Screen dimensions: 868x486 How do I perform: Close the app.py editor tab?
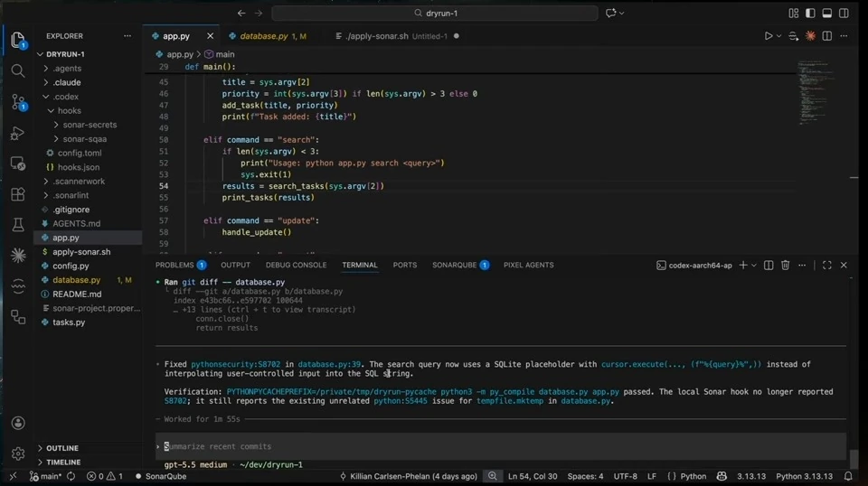210,36
